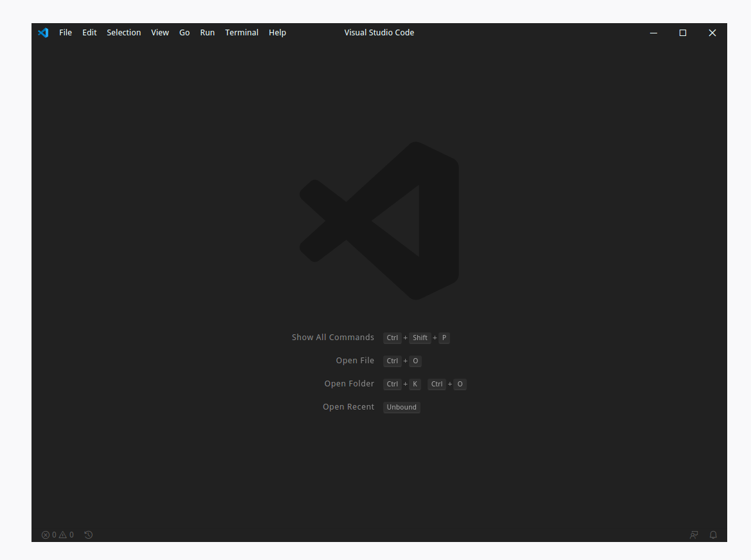Click the Open Folder label
This screenshot has width=751, height=560.
[x=349, y=384]
